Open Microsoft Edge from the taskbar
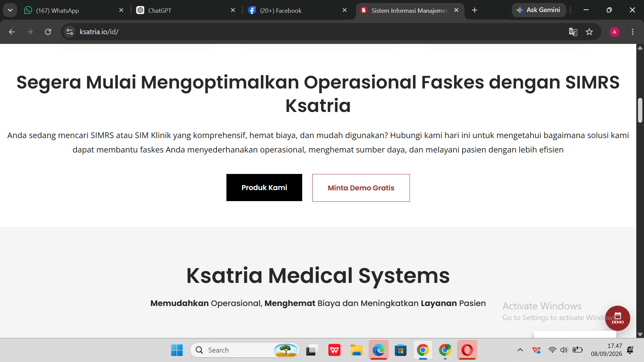 [379, 350]
